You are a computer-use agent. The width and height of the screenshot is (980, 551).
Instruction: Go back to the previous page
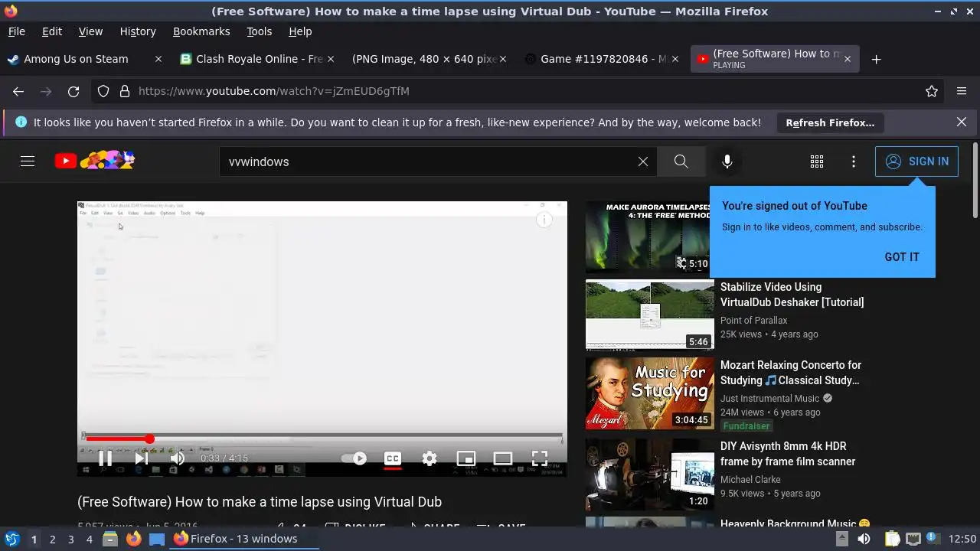click(18, 91)
